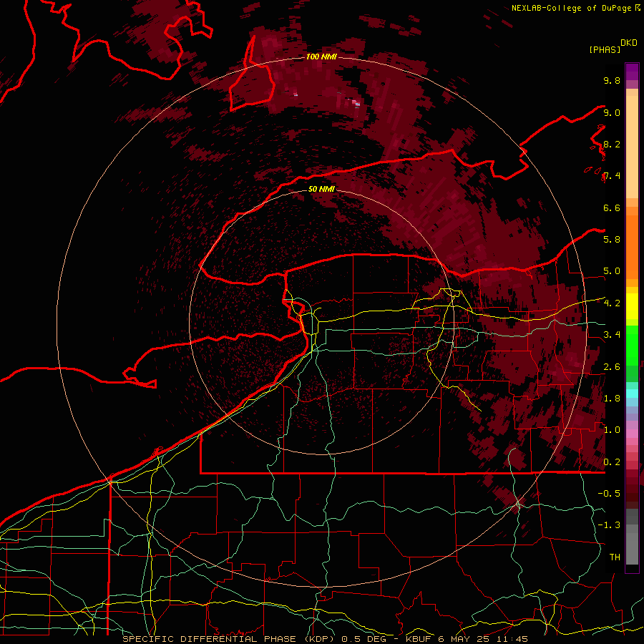Click the 0.2 scale value
Viewport: 644px width, 644px height.
[612, 462]
